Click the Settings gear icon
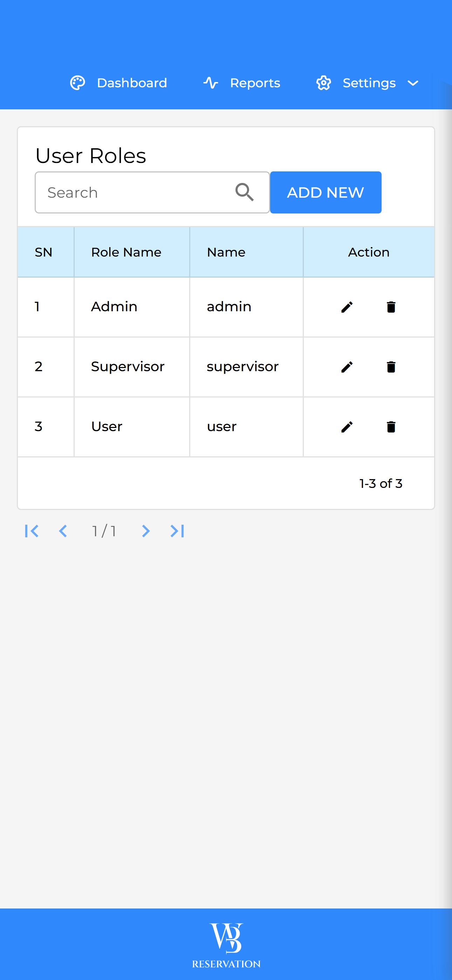452x980 pixels. click(323, 83)
